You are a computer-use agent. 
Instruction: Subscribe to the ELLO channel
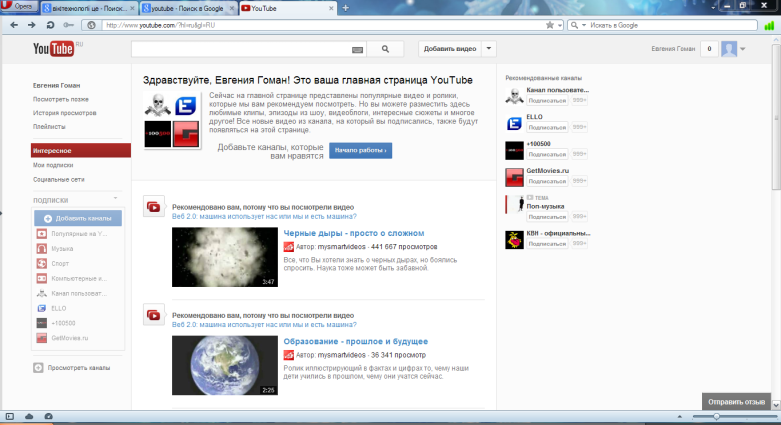click(547, 128)
